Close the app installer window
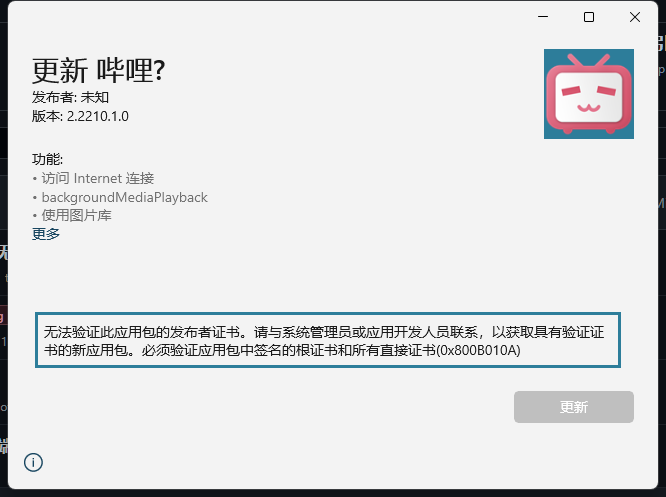The image size is (666, 497). pyautogui.click(x=635, y=17)
